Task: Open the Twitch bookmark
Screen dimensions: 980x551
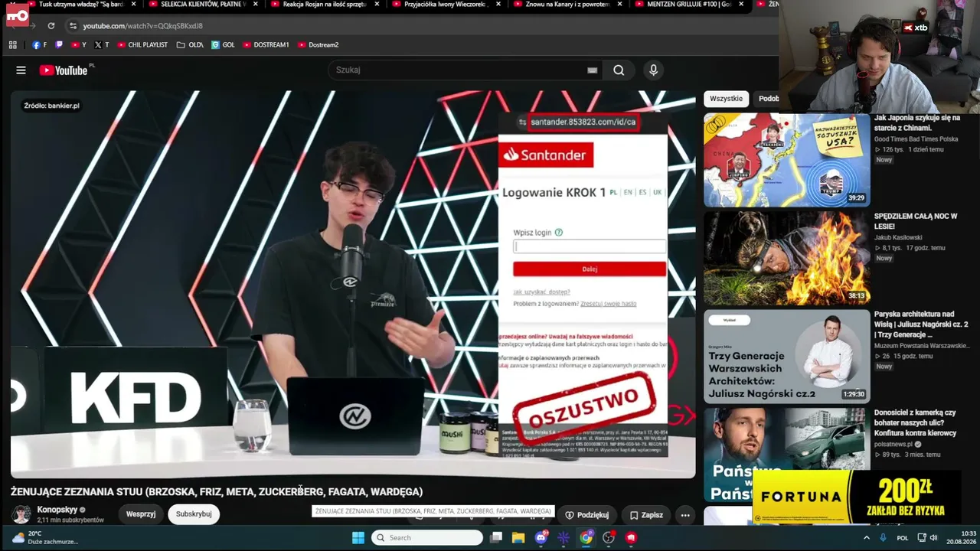Action: [x=59, y=45]
